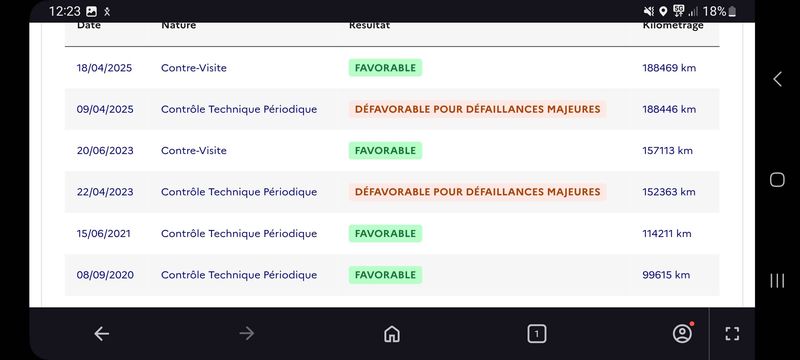Click Contrôle Technique Périodique dated 15/06/2021
Screen dimensions: 800x360
tap(239, 234)
